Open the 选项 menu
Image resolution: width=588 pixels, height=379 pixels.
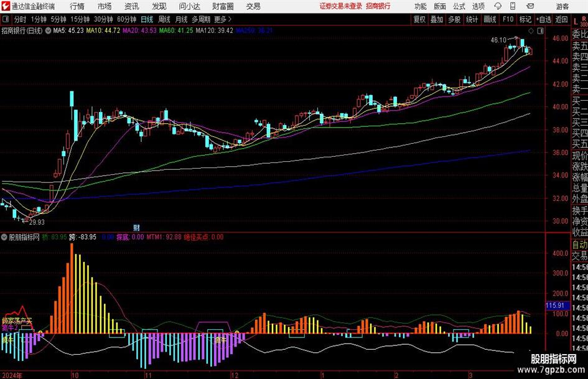click(x=478, y=6)
